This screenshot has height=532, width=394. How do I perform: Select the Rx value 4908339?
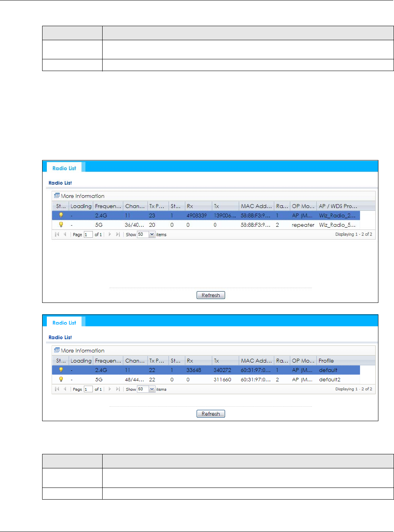tap(197, 215)
